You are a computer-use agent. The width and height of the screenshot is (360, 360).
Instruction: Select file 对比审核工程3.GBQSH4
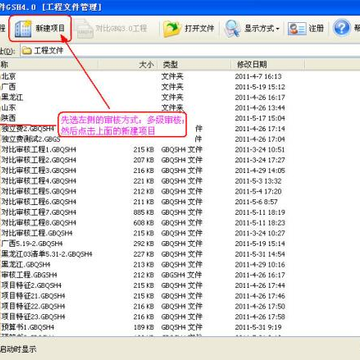[39, 171]
